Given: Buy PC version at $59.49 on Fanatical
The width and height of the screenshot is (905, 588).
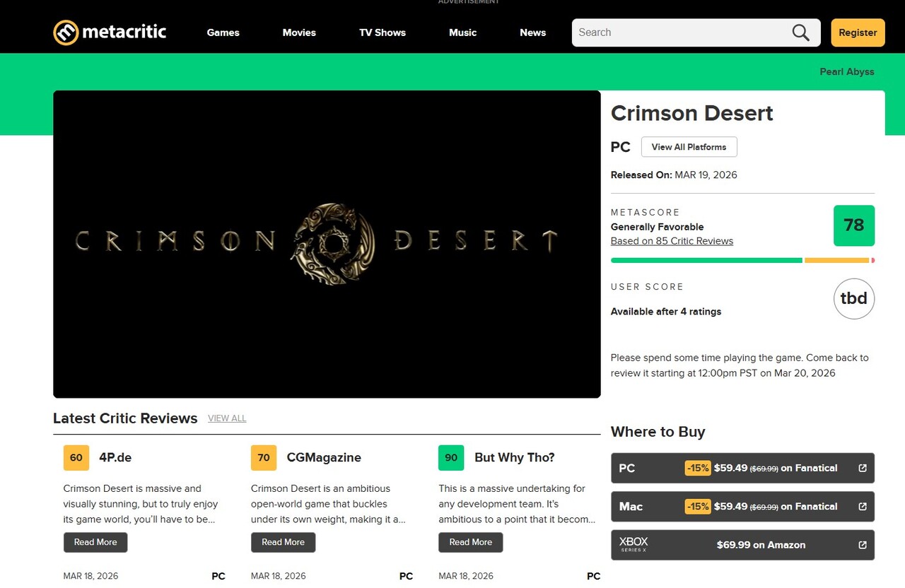Looking at the screenshot, I should pyautogui.click(x=742, y=468).
